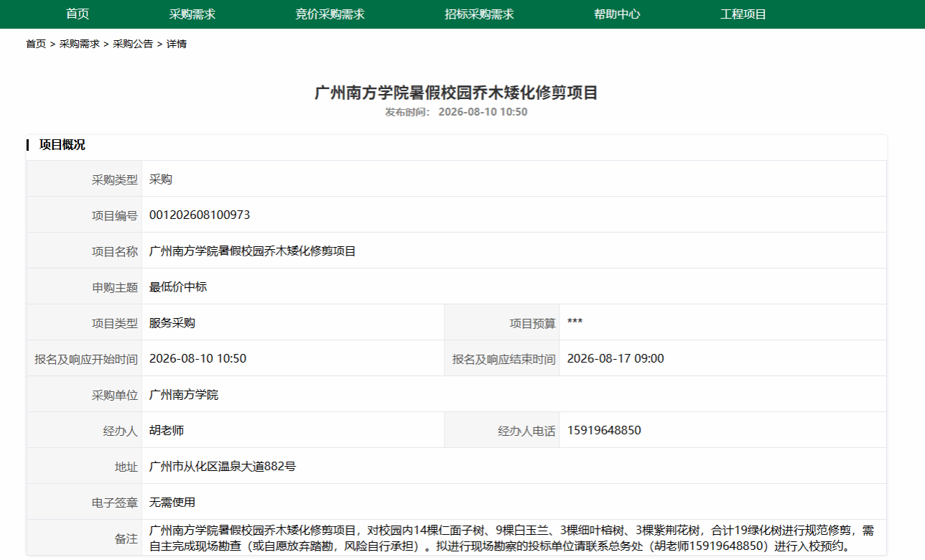Select the value 服务采购
925x560 pixels.
[172, 323]
